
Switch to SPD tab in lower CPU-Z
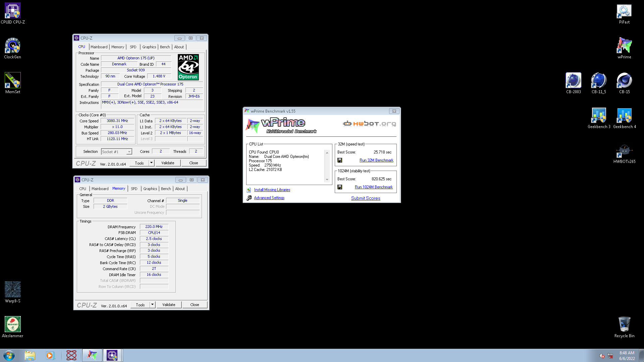coord(134,189)
